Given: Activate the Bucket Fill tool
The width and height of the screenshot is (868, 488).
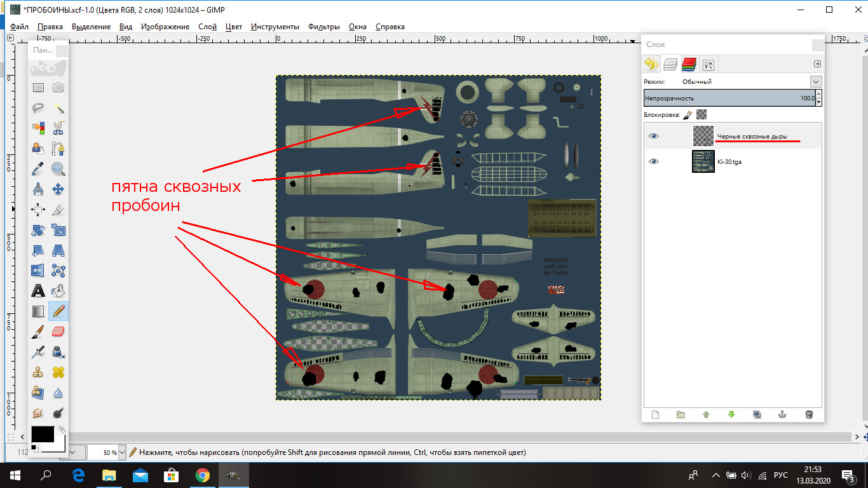Looking at the screenshot, I should [58, 291].
